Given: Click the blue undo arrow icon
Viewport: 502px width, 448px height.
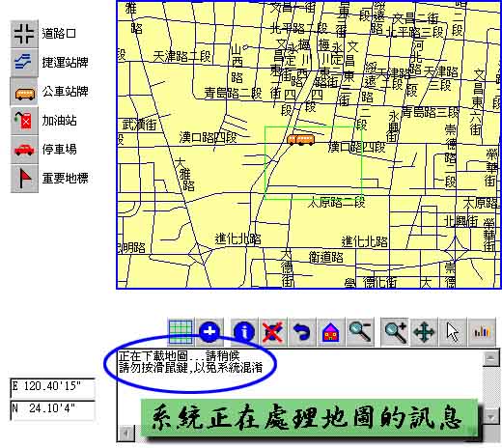Looking at the screenshot, I should [x=302, y=332].
